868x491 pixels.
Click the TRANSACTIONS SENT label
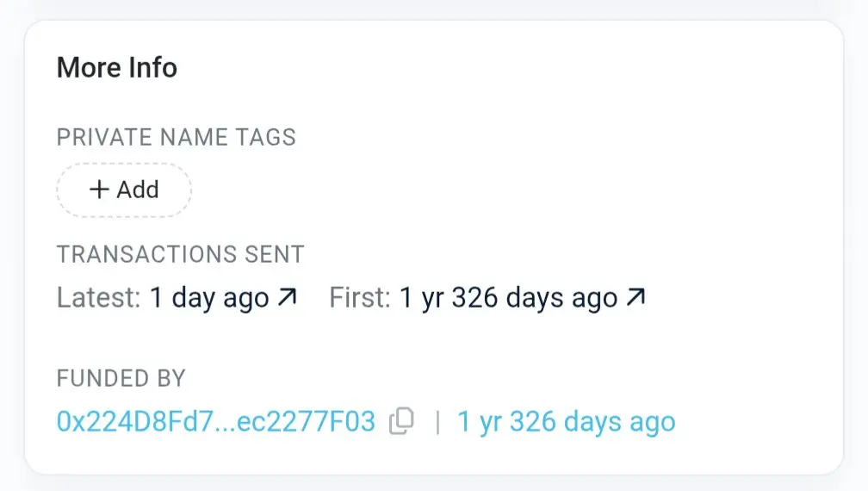(x=181, y=255)
